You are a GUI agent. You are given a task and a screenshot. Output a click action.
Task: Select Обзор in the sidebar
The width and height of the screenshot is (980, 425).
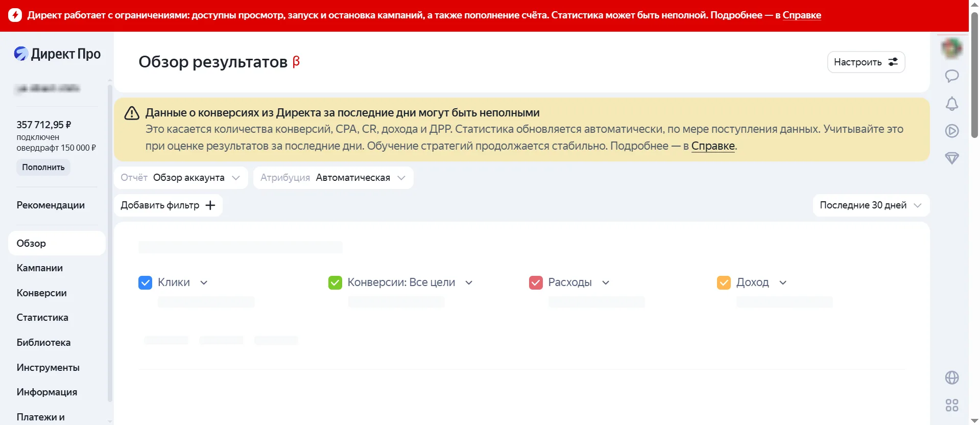[57, 243]
